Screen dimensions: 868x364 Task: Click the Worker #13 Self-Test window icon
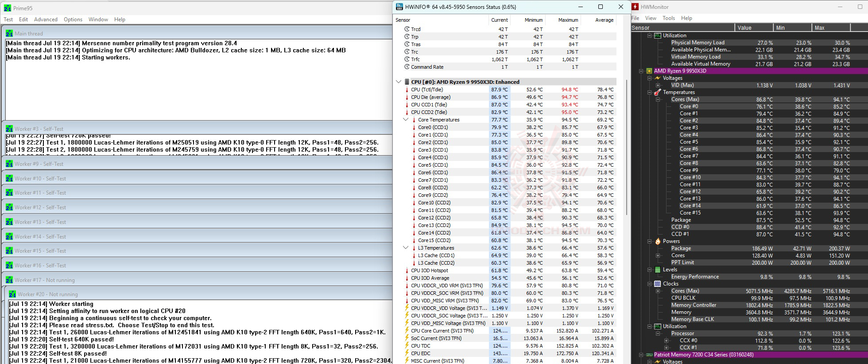click(x=9, y=222)
